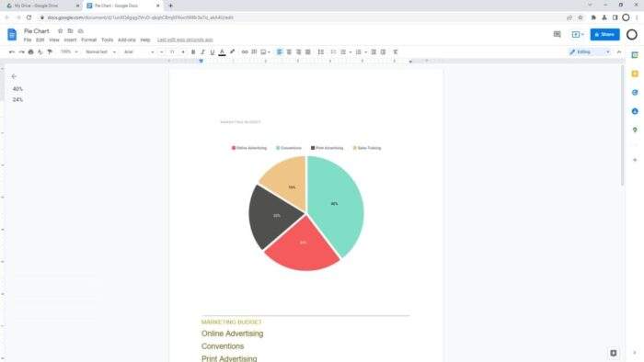Insert a link using the link icon
Image resolution: width=644 pixels, height=362 pixels.
point(245,52)
